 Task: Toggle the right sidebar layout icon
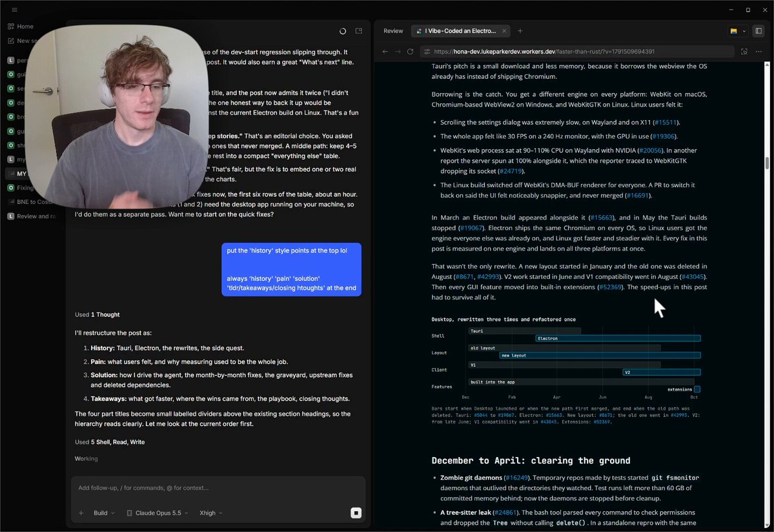coord(759,31)
